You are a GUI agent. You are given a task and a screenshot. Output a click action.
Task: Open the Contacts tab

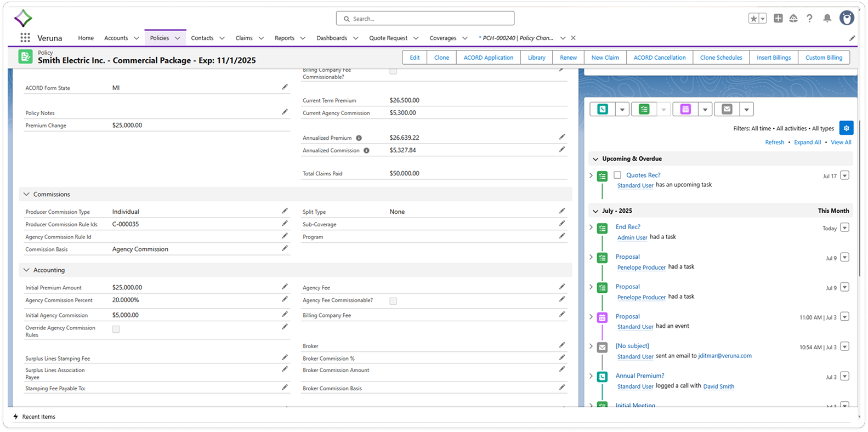point(202,38)
